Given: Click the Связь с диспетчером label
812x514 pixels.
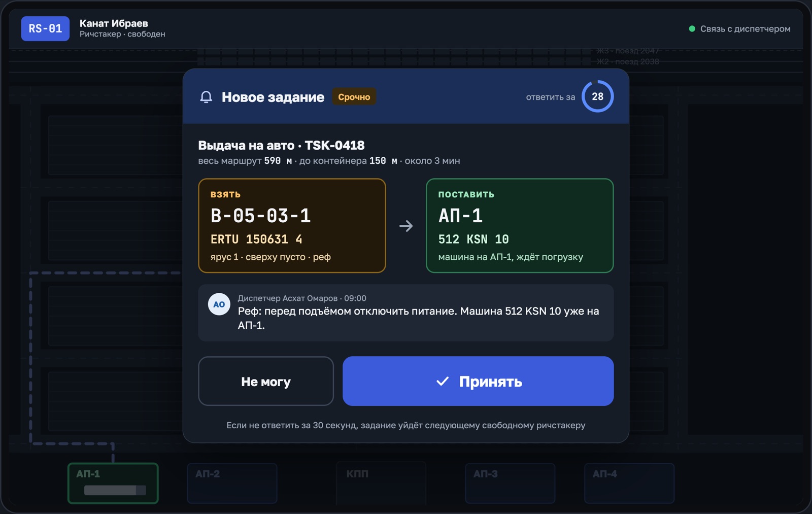Looking at the screenshot, I should [745, 29].
